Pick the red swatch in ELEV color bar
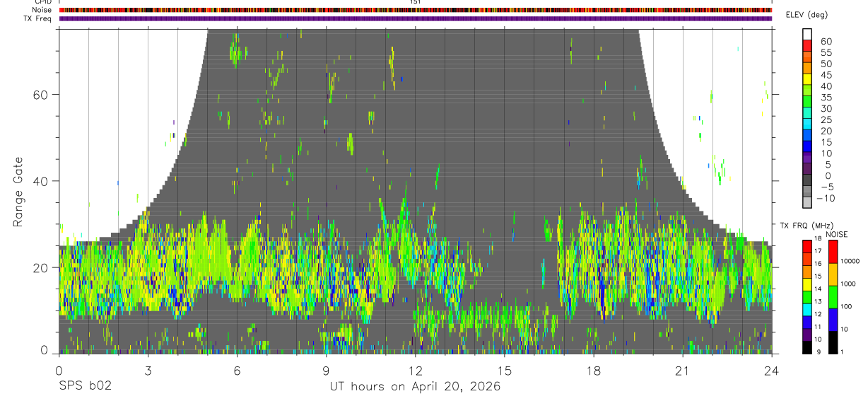 [x=807, y=45]
